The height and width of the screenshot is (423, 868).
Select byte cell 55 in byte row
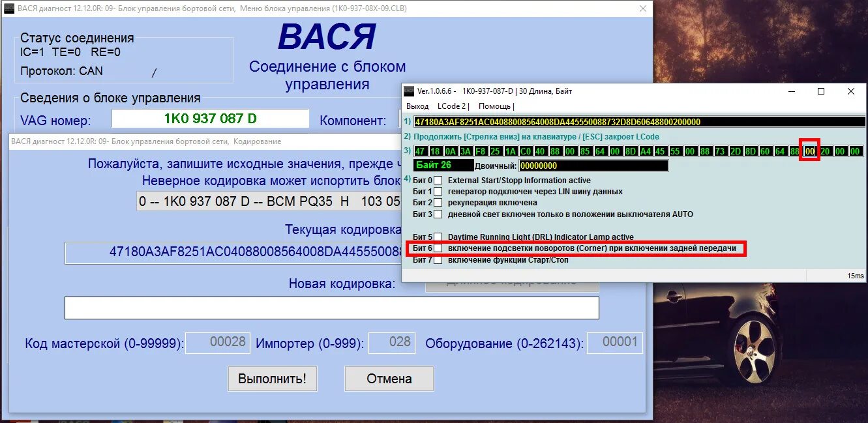675,151
